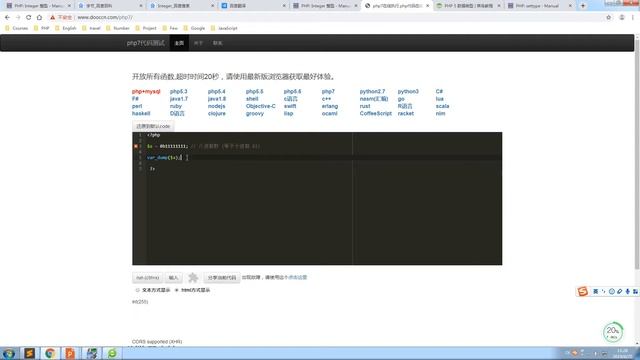Open Chrome from the taskbar
This screenshot has height=360, width=640.
[x=50, y=353]
